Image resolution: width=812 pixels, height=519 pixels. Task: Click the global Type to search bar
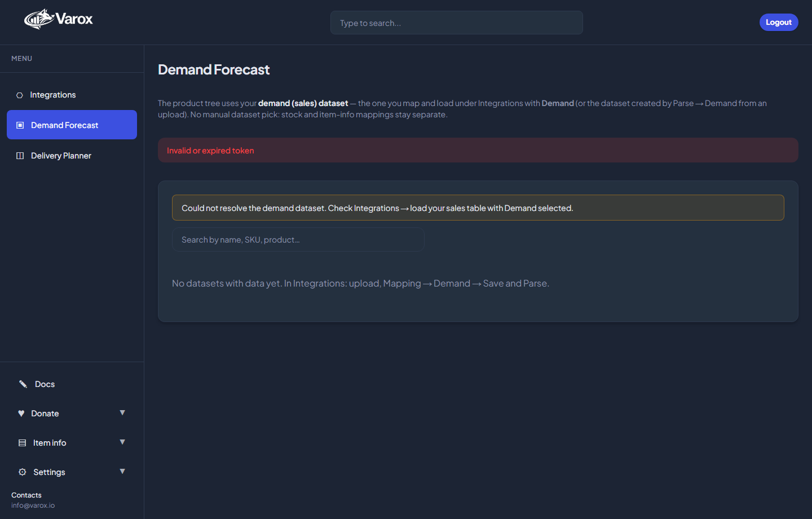point(457,23)
